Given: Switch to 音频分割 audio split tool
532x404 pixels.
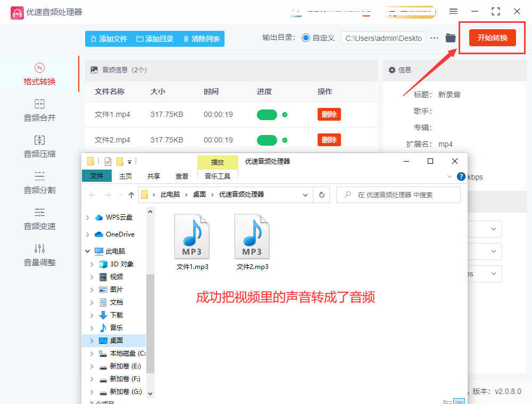Looking at the screenshot, I should [39, 183].
